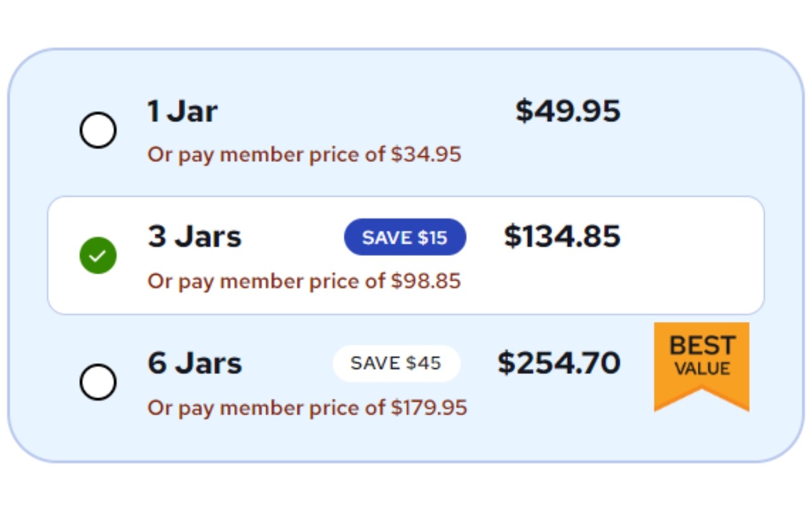Screen dimensions: 812x508
Task: Click the "1 Jar" option title
Action: 183,111
